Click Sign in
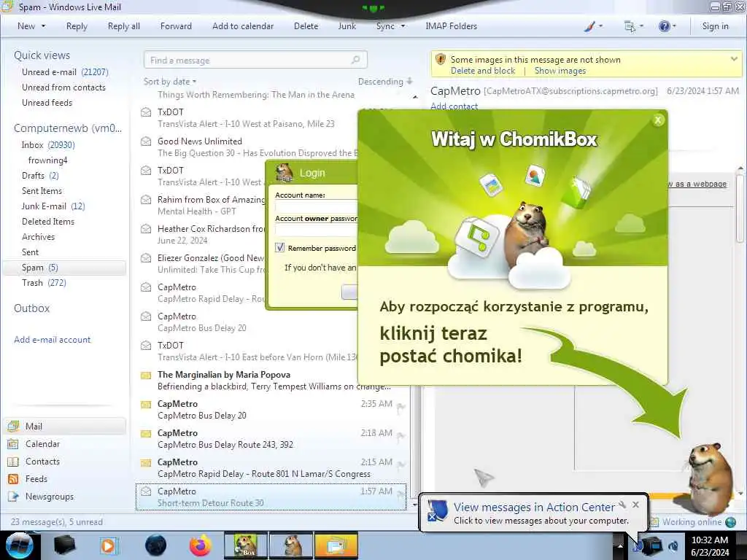 715,26
